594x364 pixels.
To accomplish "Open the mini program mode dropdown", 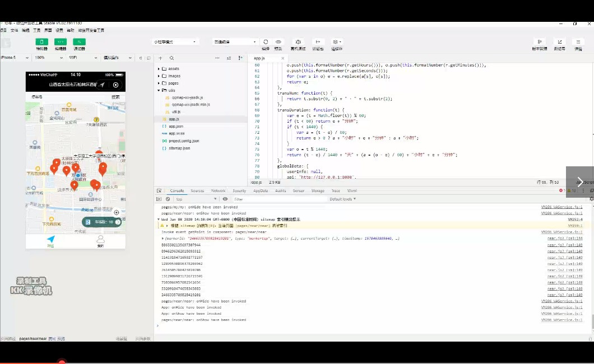I will click(x=175, y=42).
